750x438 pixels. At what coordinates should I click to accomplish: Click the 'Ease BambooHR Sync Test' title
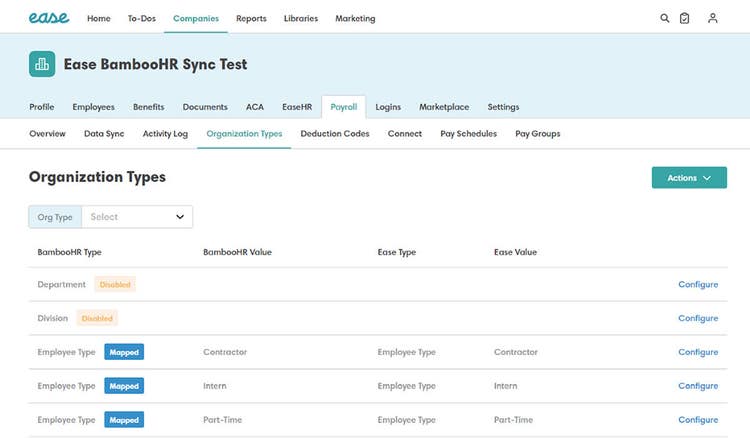point(155,64)
